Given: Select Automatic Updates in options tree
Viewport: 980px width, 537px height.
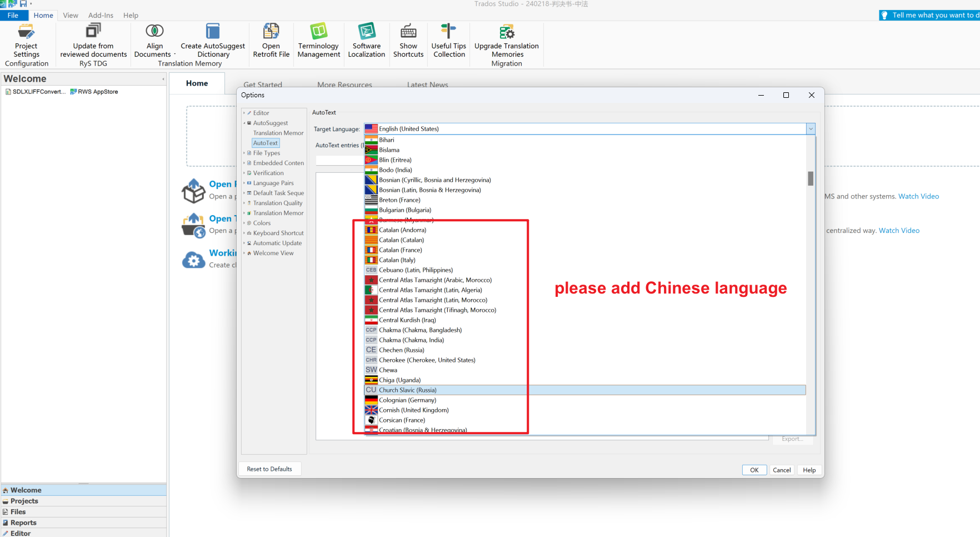Looking at the screenshot, I should [277, 243].
